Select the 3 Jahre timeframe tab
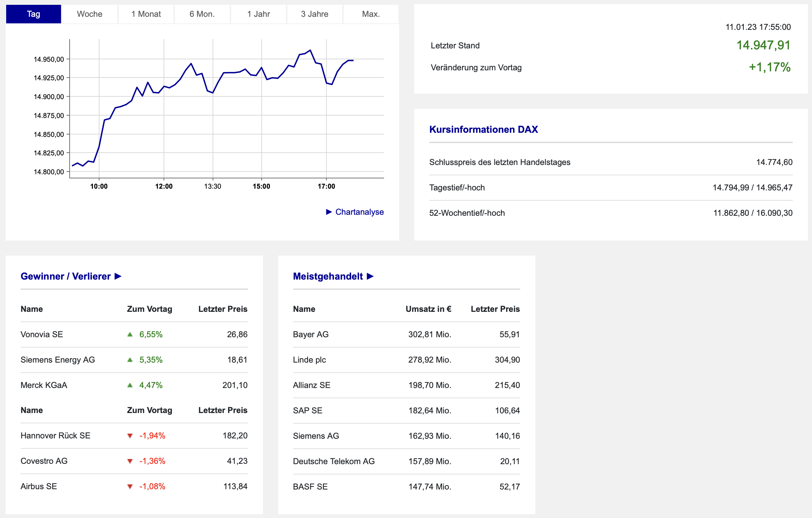The height and width of the screenshot is (518, 812). 314,14
